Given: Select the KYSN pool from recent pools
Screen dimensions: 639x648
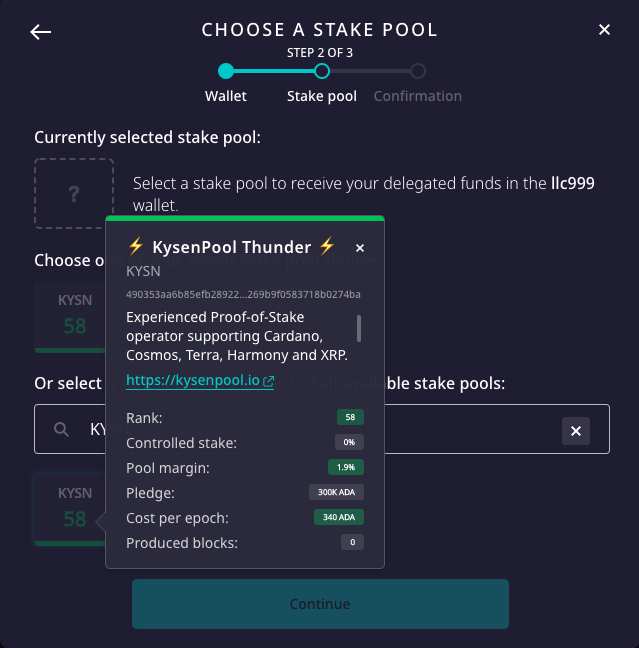Looking at the screenshot, I should [72, 316].
